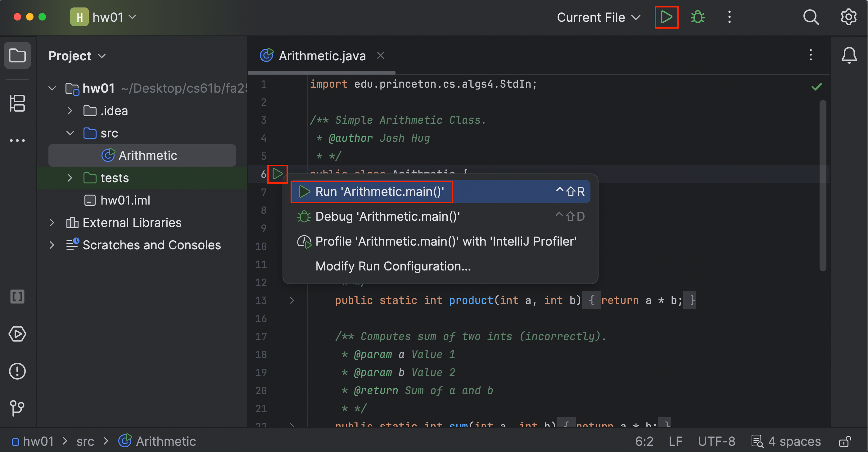The width and height of the screenshot is (868, 452).
Task: Click the editor vertical scrollbar
Action: point(822,186)
